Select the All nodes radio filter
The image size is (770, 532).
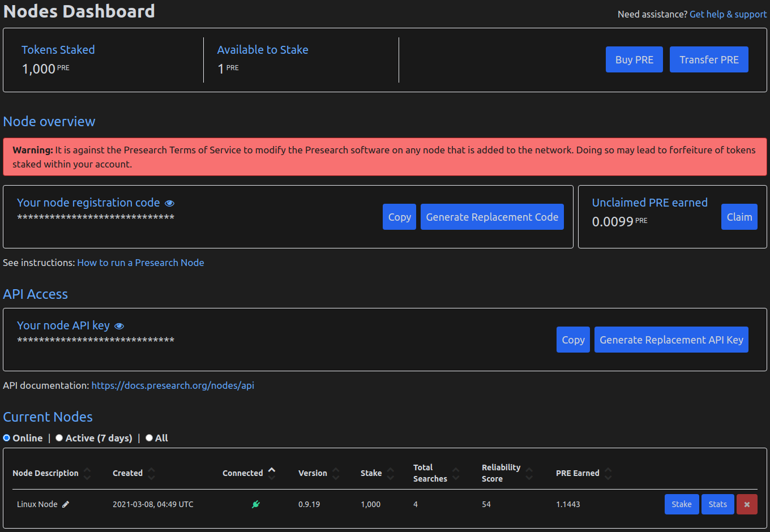tap(149, 438)
